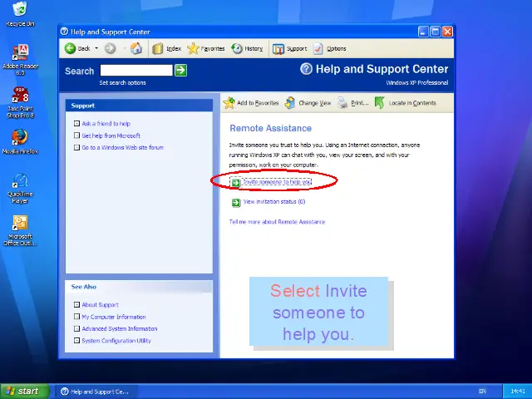Open System Configuration Utility link
Viewport: 532px width, 399px height.
116,341
